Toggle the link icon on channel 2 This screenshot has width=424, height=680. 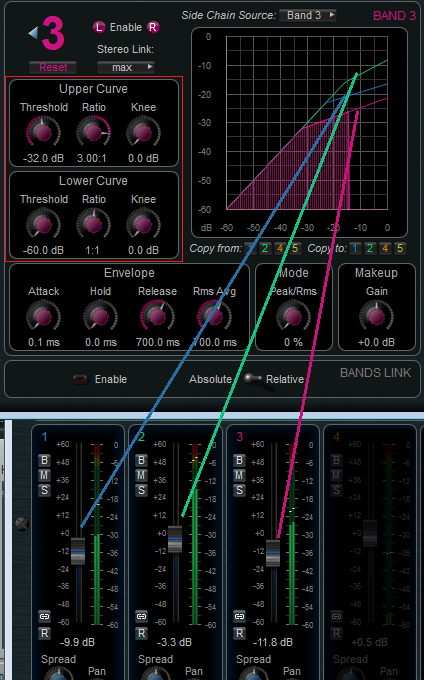[141, 616]
